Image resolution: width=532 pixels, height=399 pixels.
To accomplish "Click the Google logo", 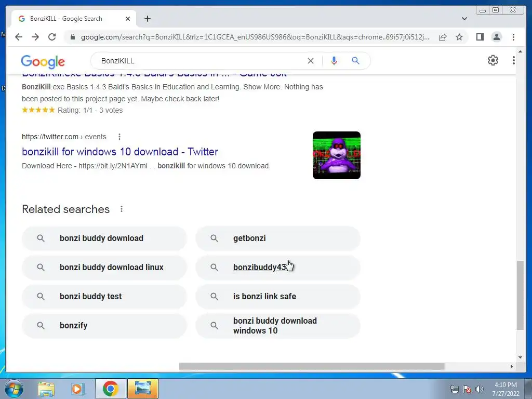I will click(43, 61).
